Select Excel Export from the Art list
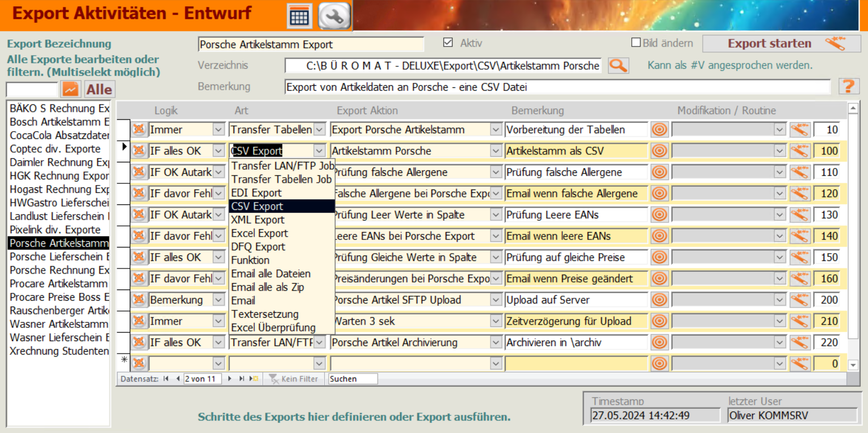The image size is (868, 433). coord(259,233)
